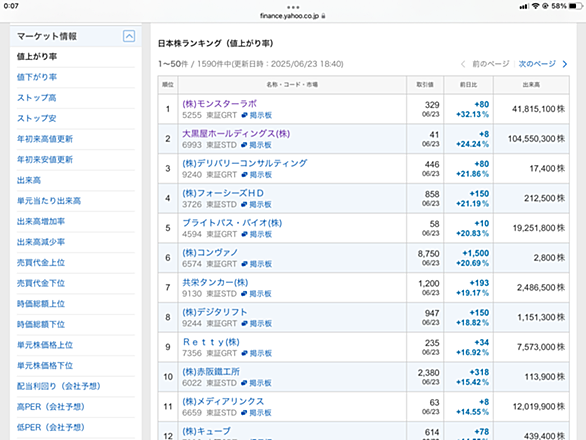Screen dimensions: 586x440
Task: Tap the three-dot multitasking control
Action: point(293,7)
